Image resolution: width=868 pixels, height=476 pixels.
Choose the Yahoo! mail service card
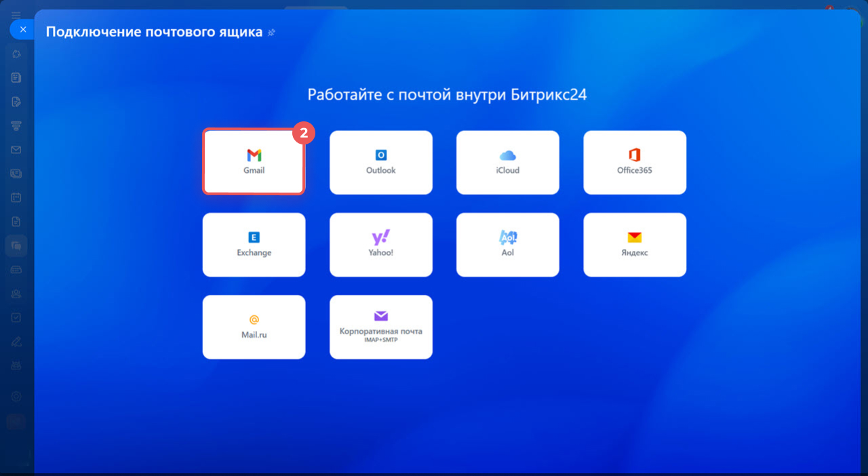point(381,245)
